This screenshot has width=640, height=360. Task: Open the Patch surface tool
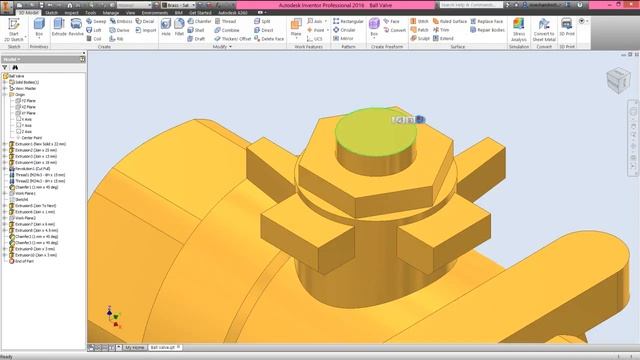pos(419,30)
